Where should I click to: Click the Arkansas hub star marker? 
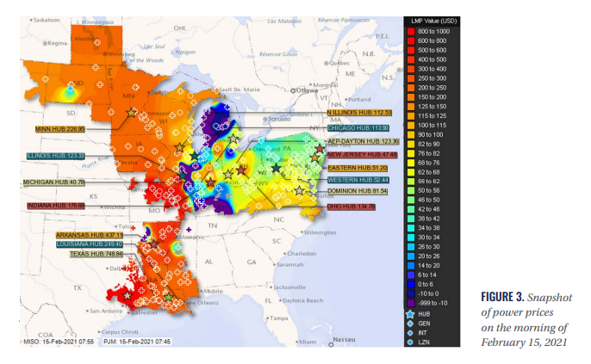click(x=153, y=244)
